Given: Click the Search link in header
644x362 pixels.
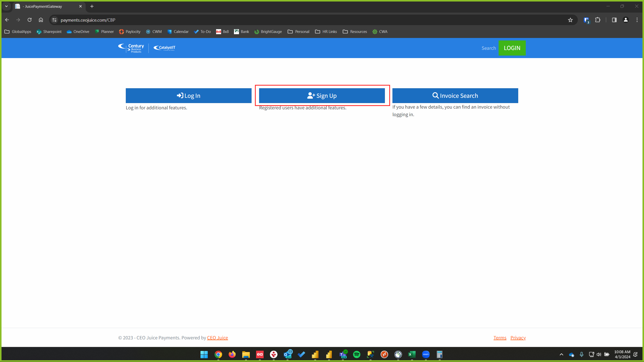Looking at the screenshot, I should click(x=489, y=48).
